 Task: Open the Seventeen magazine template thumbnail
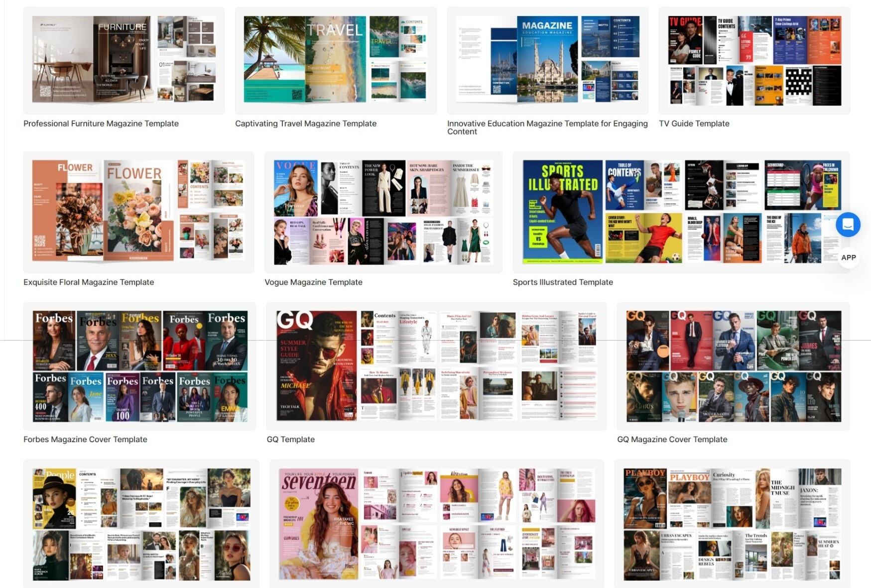pyautogui.click(x=437, y=524)
